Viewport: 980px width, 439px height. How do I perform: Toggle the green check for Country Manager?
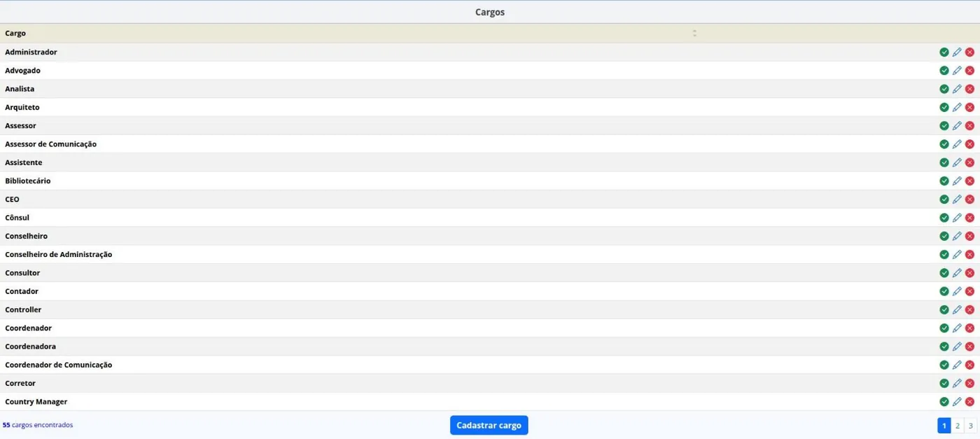tap(944, 402)
